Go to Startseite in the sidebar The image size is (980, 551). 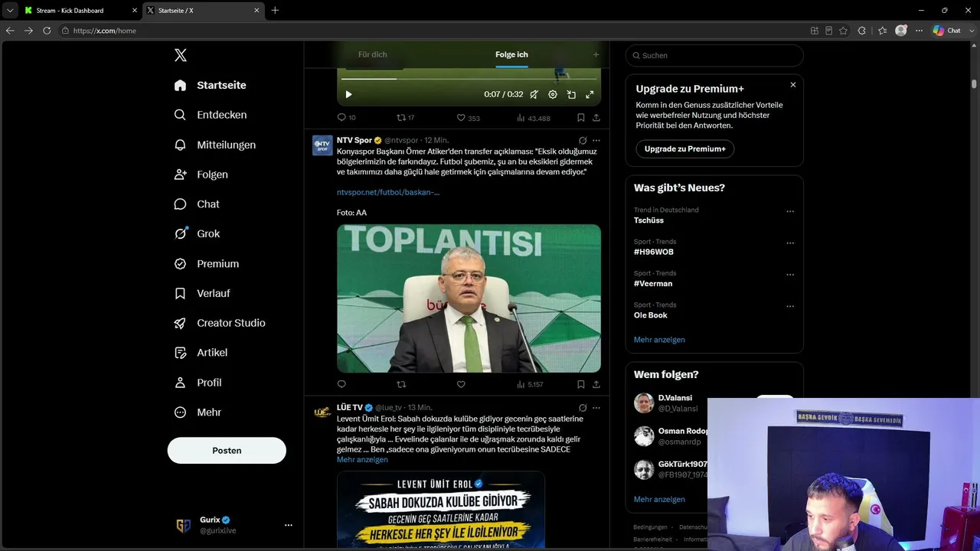(211, 85)
